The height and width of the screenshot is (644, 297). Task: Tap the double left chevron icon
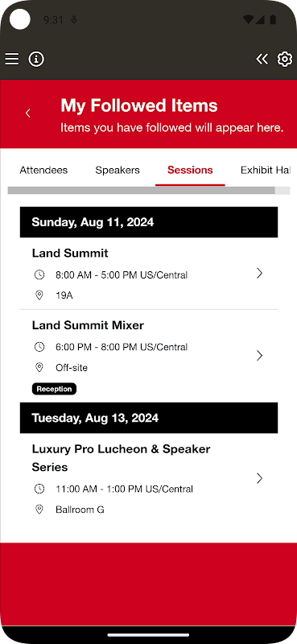click(262, 59)
